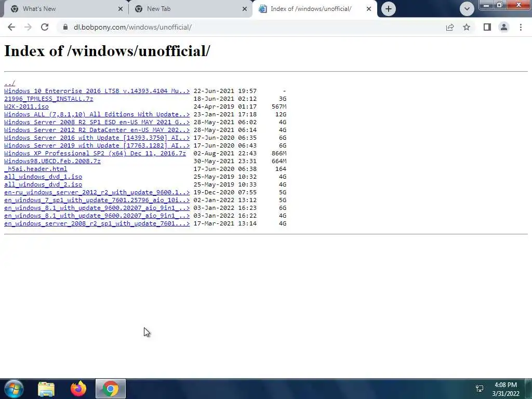
Task: Open the _h5ai.header.html file link
Action: pyautogui.click(x=36, y=169)
